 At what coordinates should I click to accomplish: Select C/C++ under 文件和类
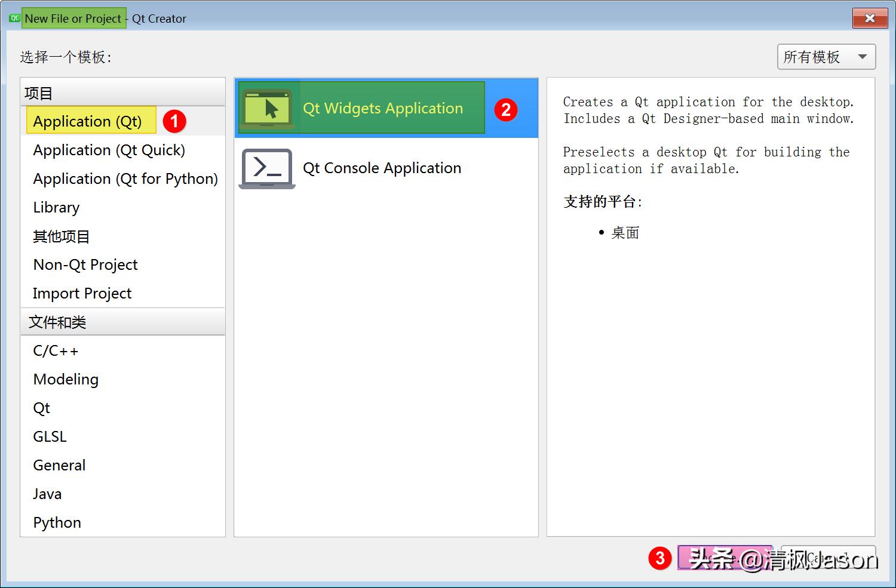(55, 350)
